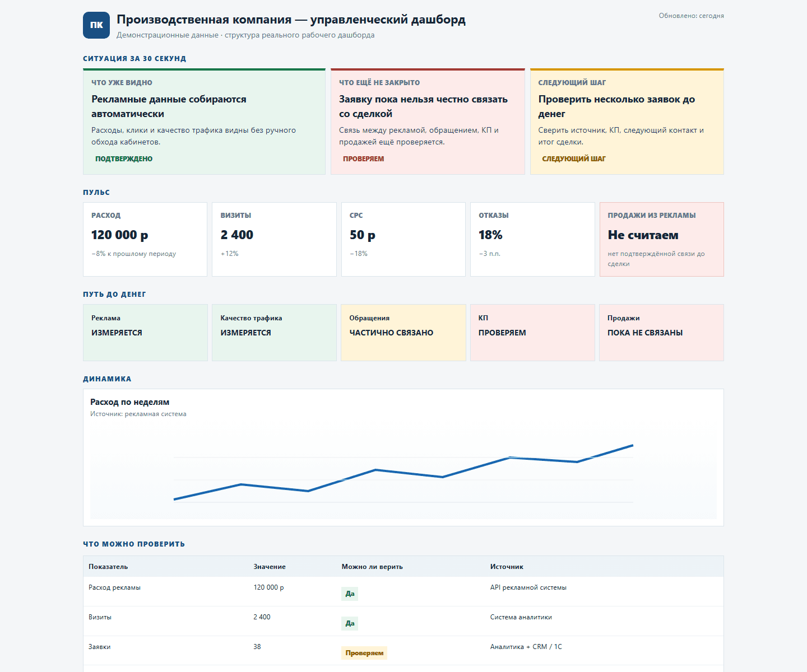This screenshot has height=672, width=807.
Task: Click the Обращения step 'ЧАСТИЧНО СВЯЗАНО'
Action: pyautogui.click(x=403, y=333)
